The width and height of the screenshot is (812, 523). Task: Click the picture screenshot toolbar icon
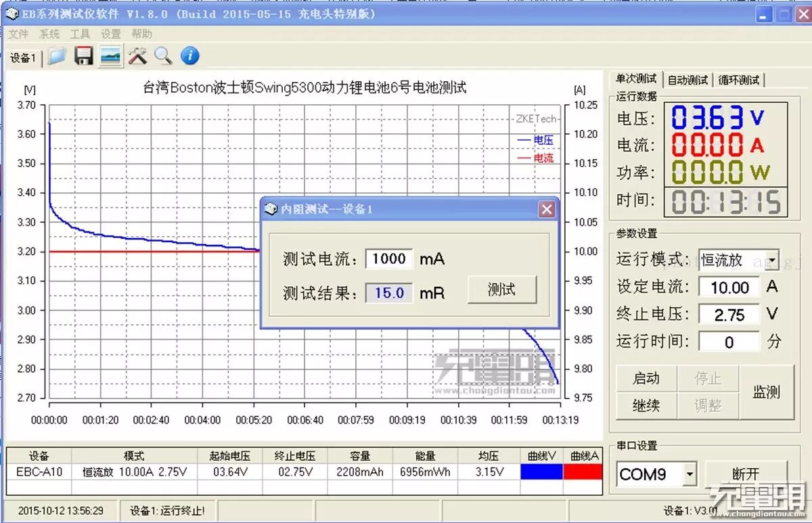click(x=110, y=55)
